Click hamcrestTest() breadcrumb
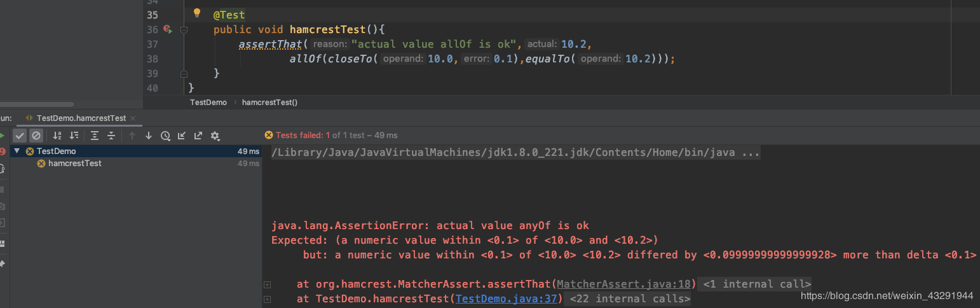980x308 pixels. click(x=269, y=102)
